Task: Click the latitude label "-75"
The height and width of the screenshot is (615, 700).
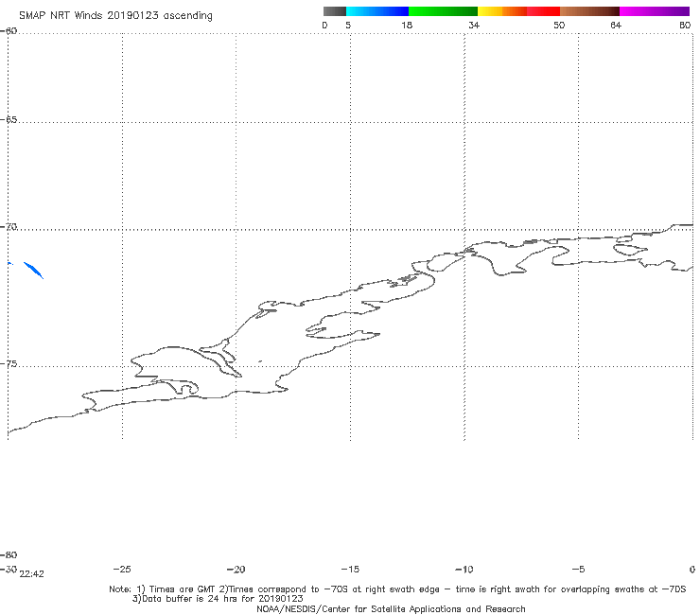Action: click(9, 363)
